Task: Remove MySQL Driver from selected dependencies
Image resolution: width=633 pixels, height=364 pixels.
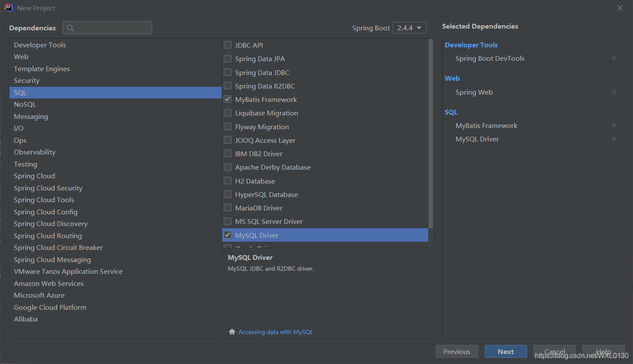Action: click(x=613, y=139)
